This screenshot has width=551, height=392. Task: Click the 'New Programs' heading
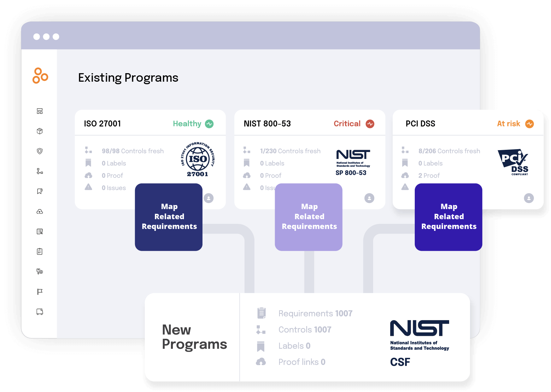click(194, 337)
